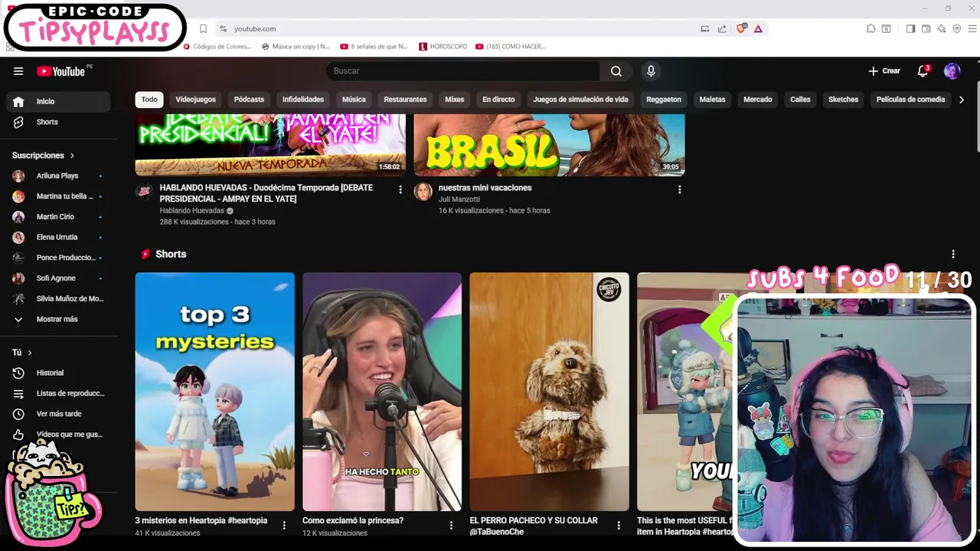Open options for Como exclamó la princesa short
The width and height of the screenshot is (980, 551).
point(451,526)
